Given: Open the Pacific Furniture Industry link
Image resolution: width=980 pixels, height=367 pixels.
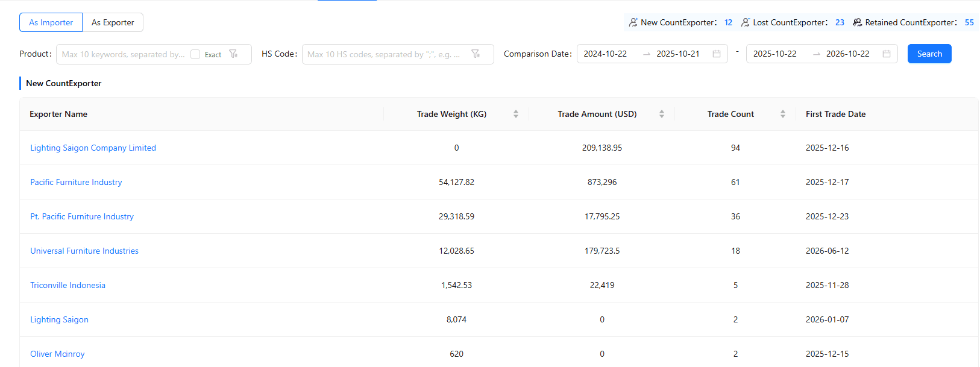Looking at the screenshot, I should pos(76,182).
